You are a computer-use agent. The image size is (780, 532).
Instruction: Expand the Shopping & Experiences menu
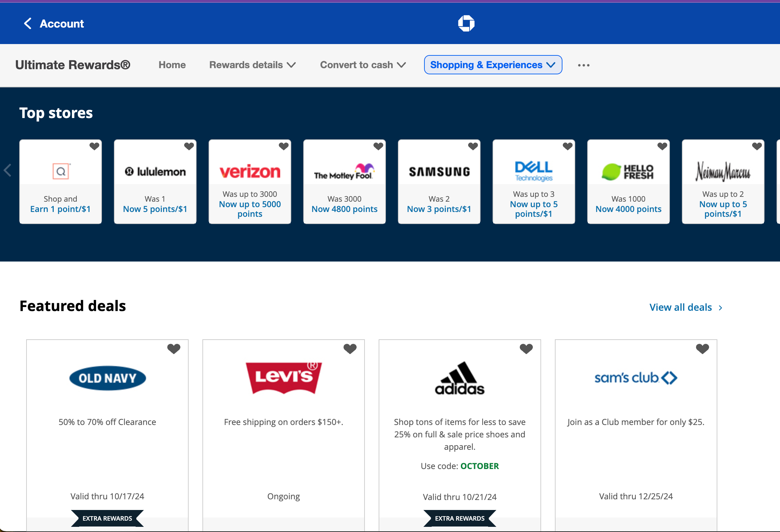point(492,65)
